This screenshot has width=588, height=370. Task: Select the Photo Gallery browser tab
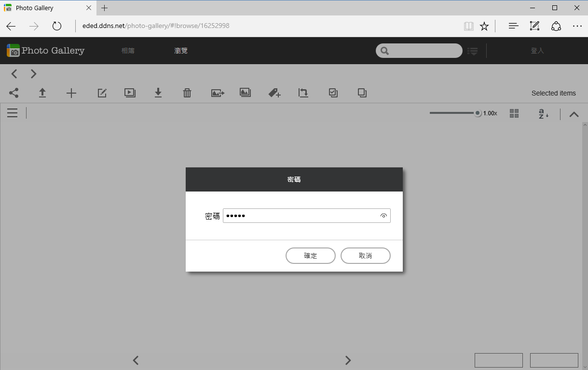(x=48, y=8)
